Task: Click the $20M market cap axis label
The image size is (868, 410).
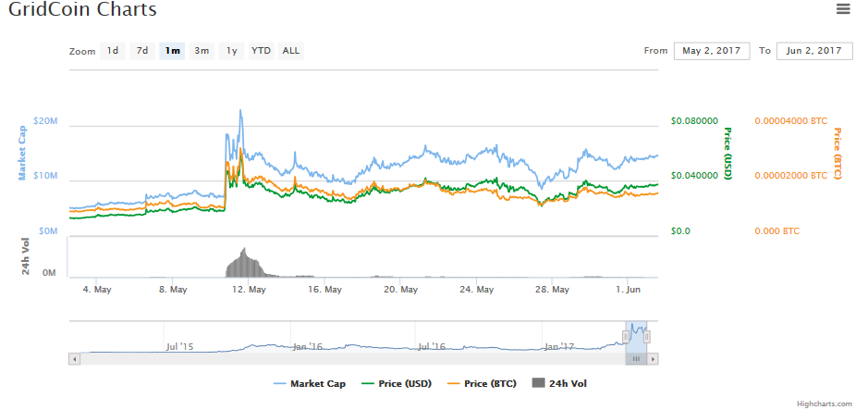Action: click(45, 121)
